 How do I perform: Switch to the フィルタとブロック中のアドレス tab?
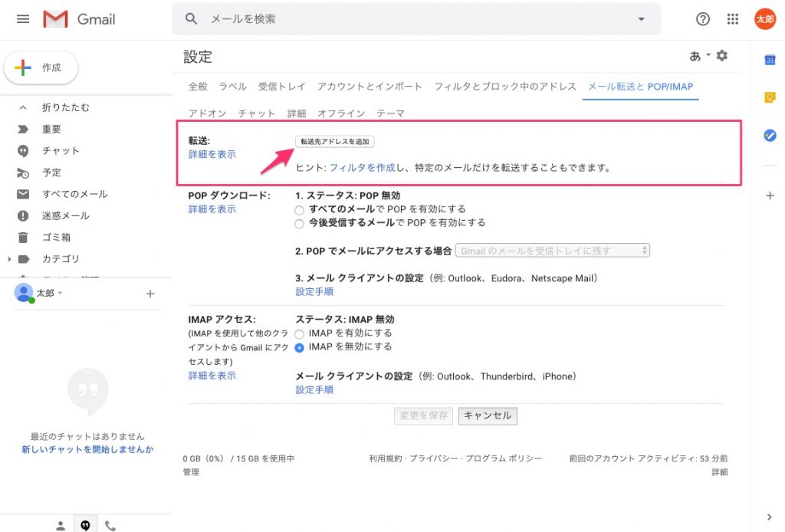pos(504,87)
